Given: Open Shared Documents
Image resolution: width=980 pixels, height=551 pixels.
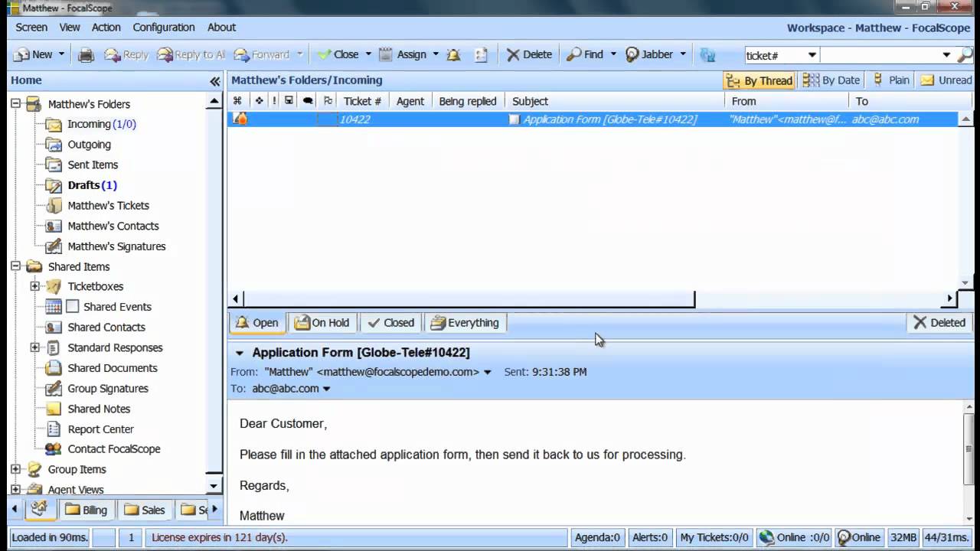Looking at the screenshot, I should [112, 368].
